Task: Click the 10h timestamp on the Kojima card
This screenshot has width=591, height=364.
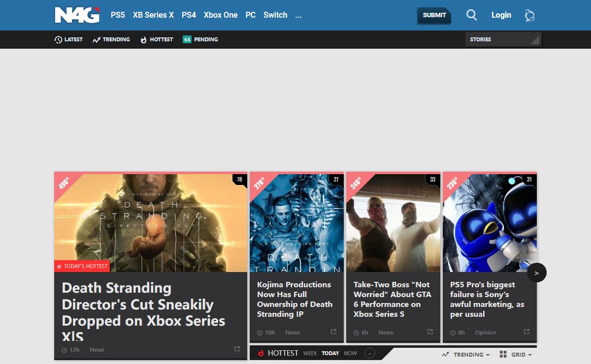Action: (x=270, y=333)
